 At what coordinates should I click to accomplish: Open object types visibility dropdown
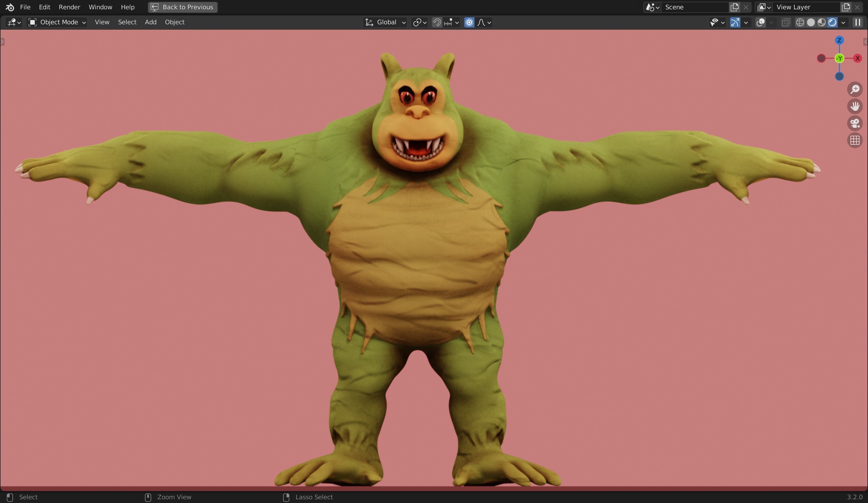[x=717, y=22]
